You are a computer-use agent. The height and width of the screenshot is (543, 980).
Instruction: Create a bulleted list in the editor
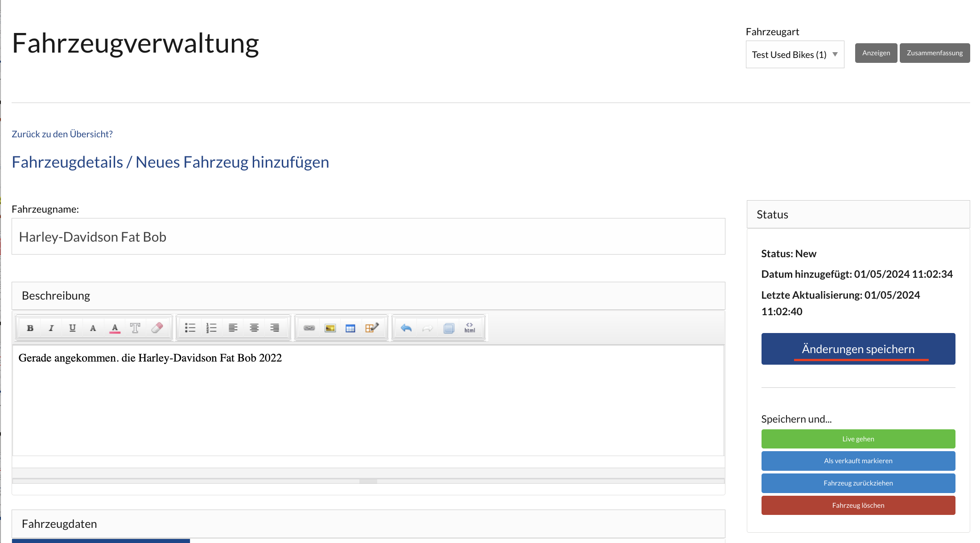pyautogui.click(x=190, y=328)
